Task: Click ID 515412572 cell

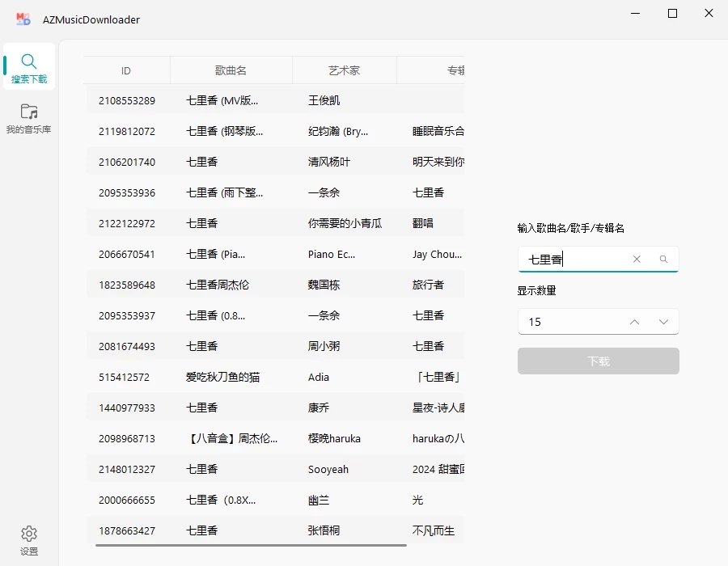Action: (x=124, y=377)
